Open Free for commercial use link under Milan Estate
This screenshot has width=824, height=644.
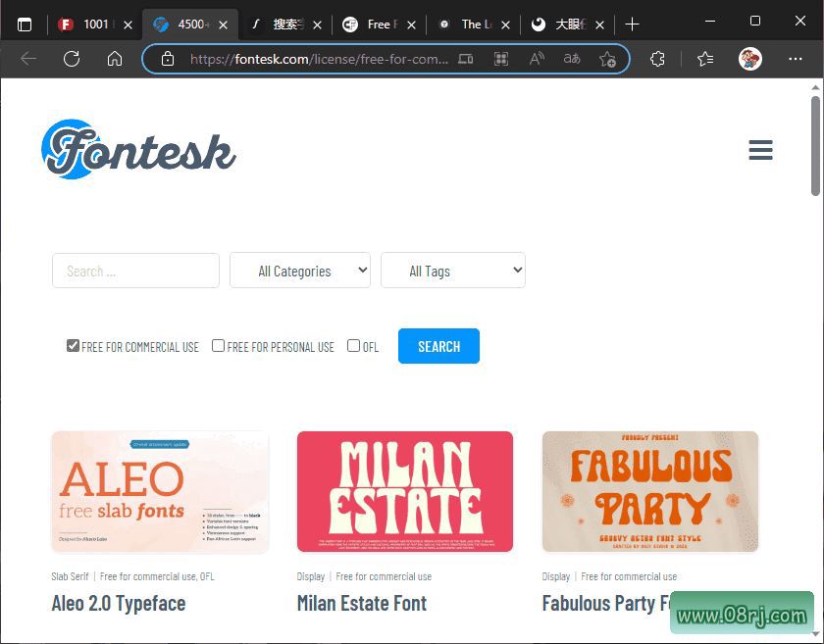click(x=384, y=576)
